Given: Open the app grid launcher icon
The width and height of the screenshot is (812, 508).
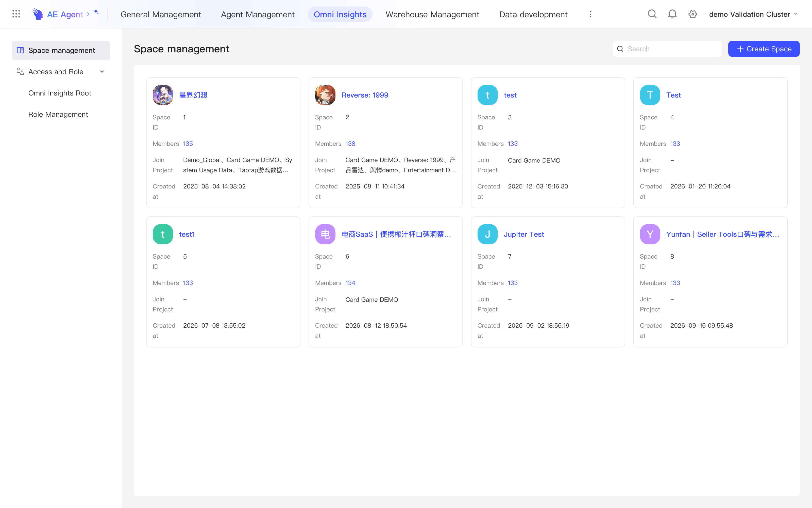Looking at the screenshot, I should click(x=16, y=14).
